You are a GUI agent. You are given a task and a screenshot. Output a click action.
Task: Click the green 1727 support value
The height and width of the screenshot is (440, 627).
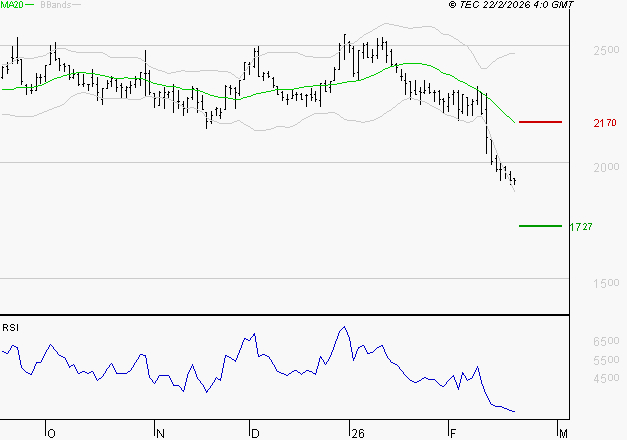click(581, 227)
